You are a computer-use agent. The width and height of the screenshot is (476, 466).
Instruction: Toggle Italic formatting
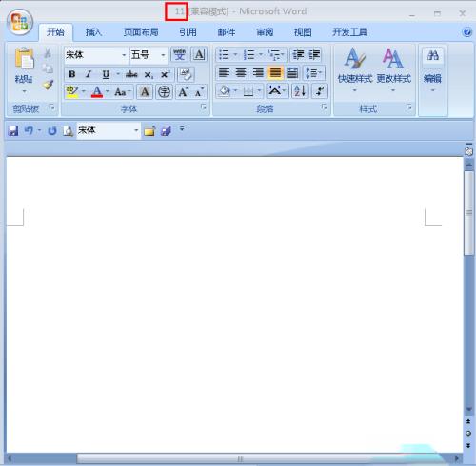click(89, 74)
